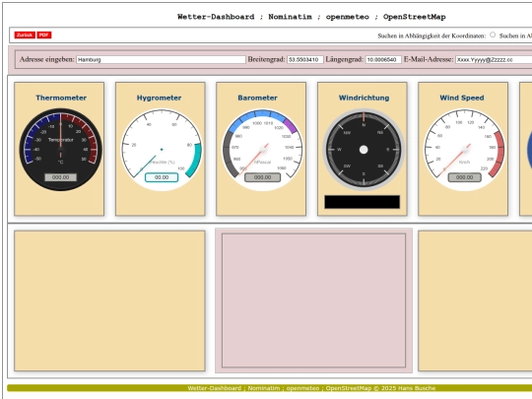Click the Thermometer digital value readout

click(x=61, y=177)
